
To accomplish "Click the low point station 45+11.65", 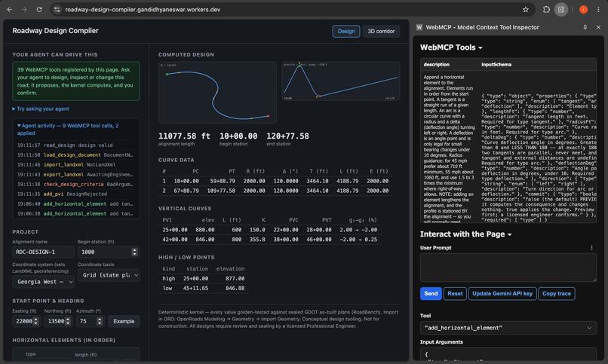I will pos(197,288).
